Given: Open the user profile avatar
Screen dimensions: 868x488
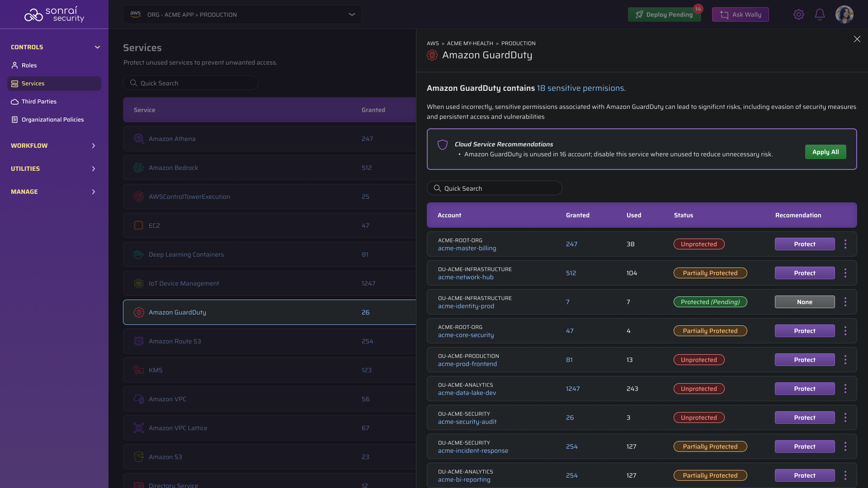Looking at the screenshot, I should [844, 14].
